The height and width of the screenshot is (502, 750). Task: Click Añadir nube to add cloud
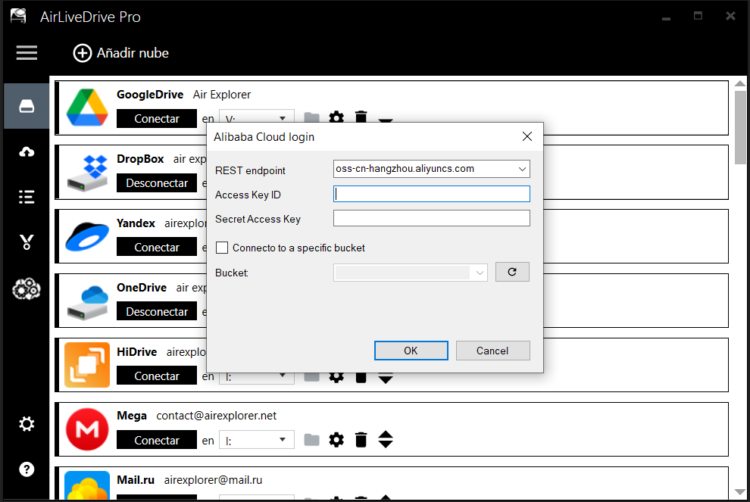pos(121,53)
